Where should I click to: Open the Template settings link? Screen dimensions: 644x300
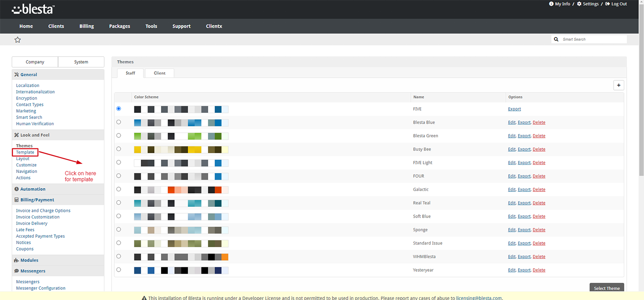pos(25,152)
